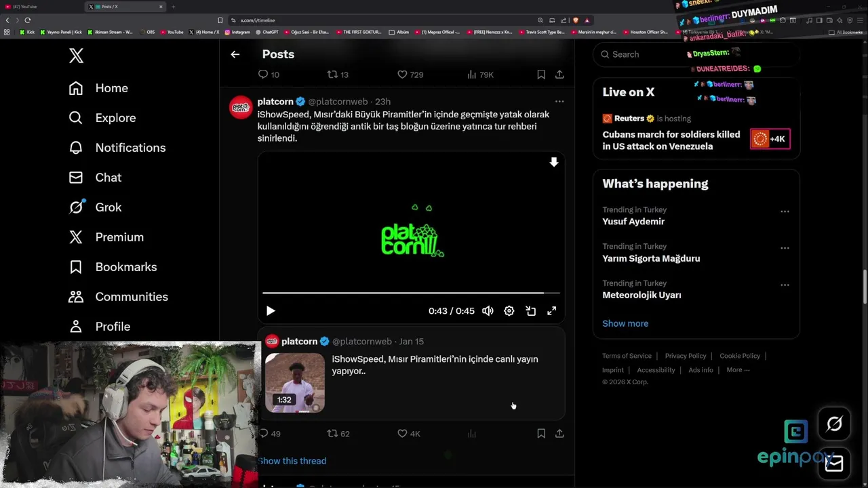Screen dimensions: 868x488
Task: Open the Home page in sidebar
Action: 98,88
